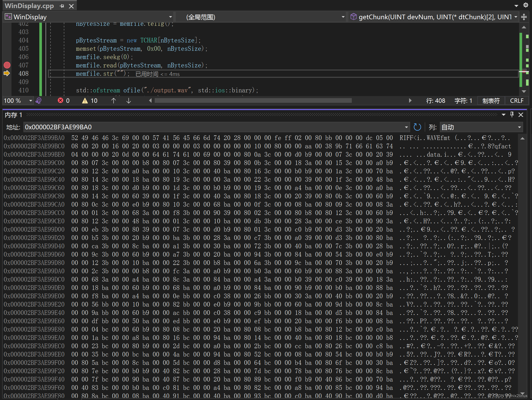The height and width of the screenshot is (400, 532).
Task: Click the error count icon showing 0
Action: point(61,100)
